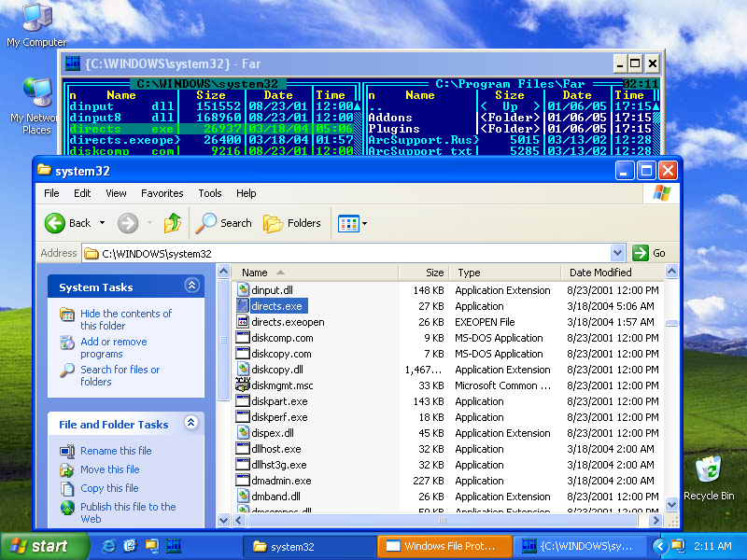Open the Tools menu
Image resolution: width=747 pixels, height=560 pixels.
[x=210, y=193]
